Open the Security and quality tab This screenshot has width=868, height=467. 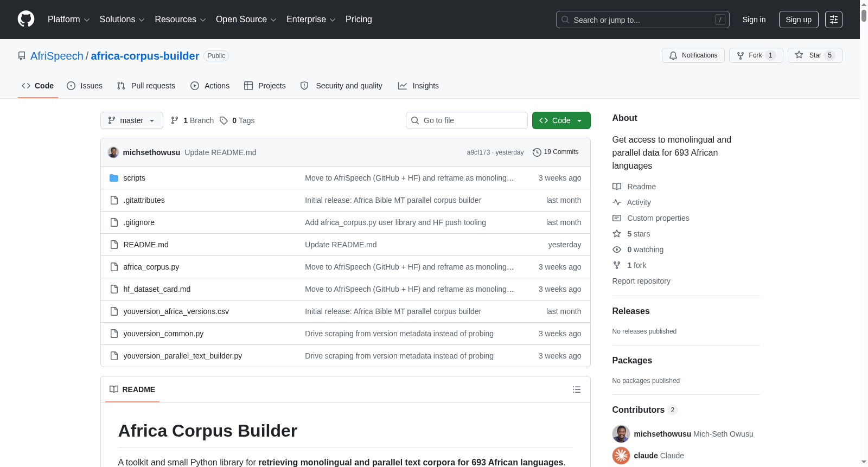(x=341, y=86)
